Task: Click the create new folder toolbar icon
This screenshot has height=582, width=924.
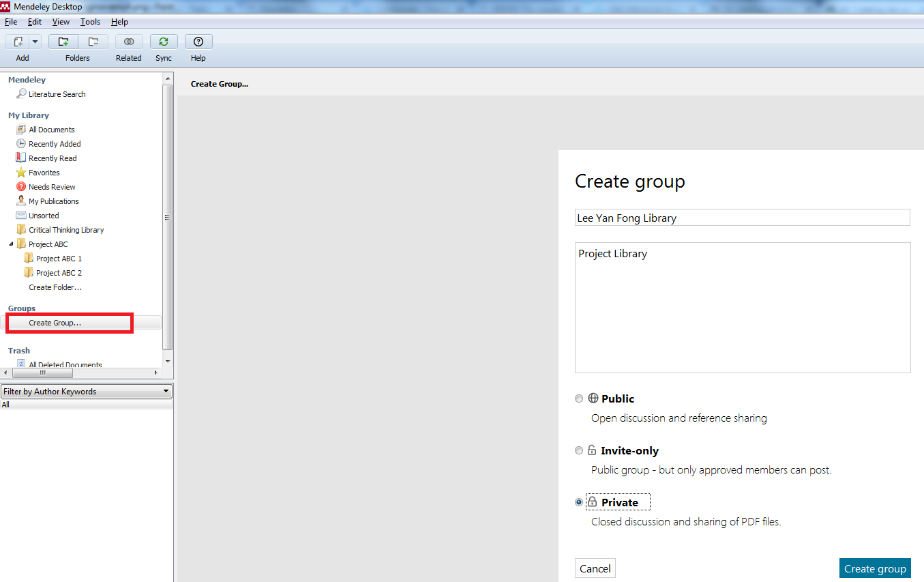Action: click(x=63, y=42)
